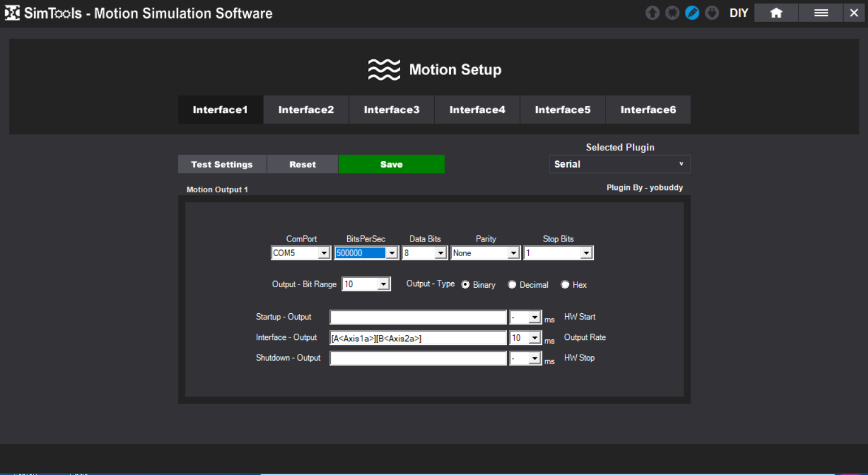Click the starburst status icon

pos(672,13)
